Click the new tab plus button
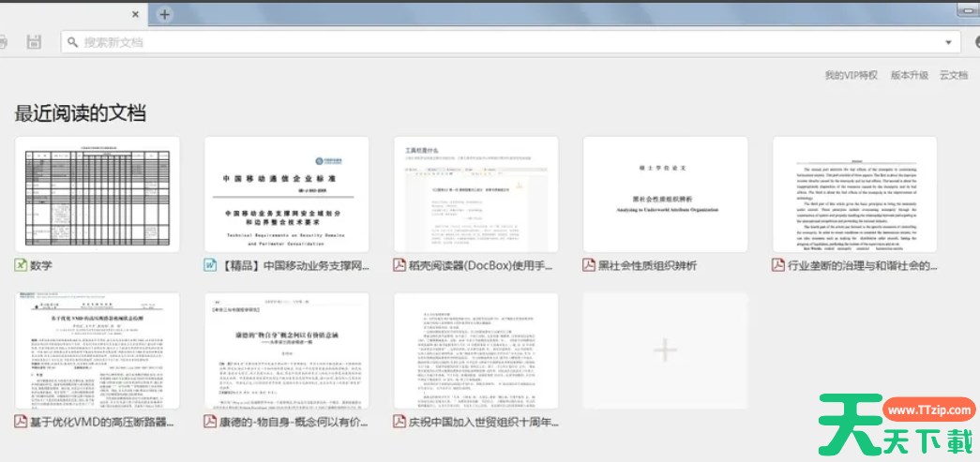Image resolution: width=980 pixels, height=462 pixels. pos(164,14)
